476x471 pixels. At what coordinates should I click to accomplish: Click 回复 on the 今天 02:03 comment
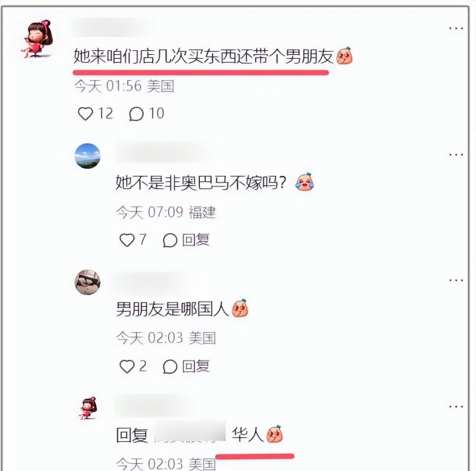click(x=196, y=366)
